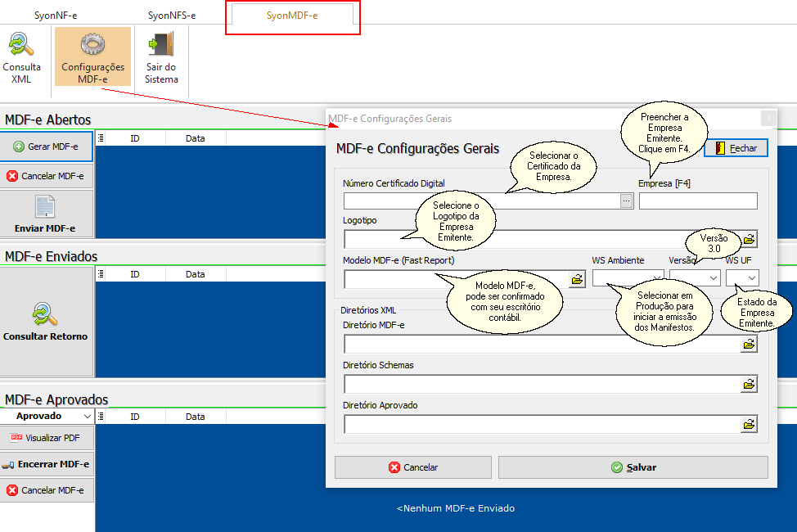This screenshot has width=797, height=532.
Task: Switch to the SyonNFS-e tab
Action: tap(172, 16)
